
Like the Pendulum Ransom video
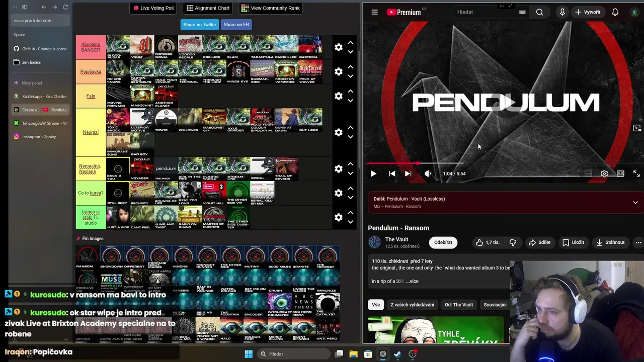488,242
